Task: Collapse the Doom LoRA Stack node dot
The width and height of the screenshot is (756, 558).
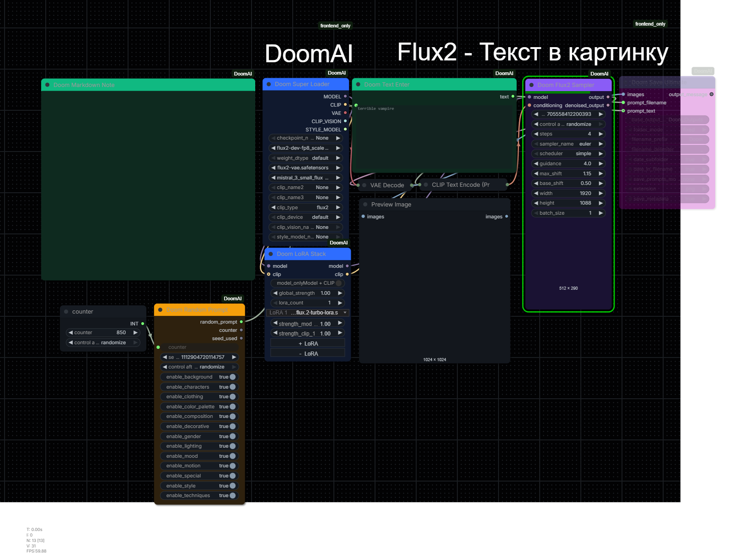Action: 271,254
